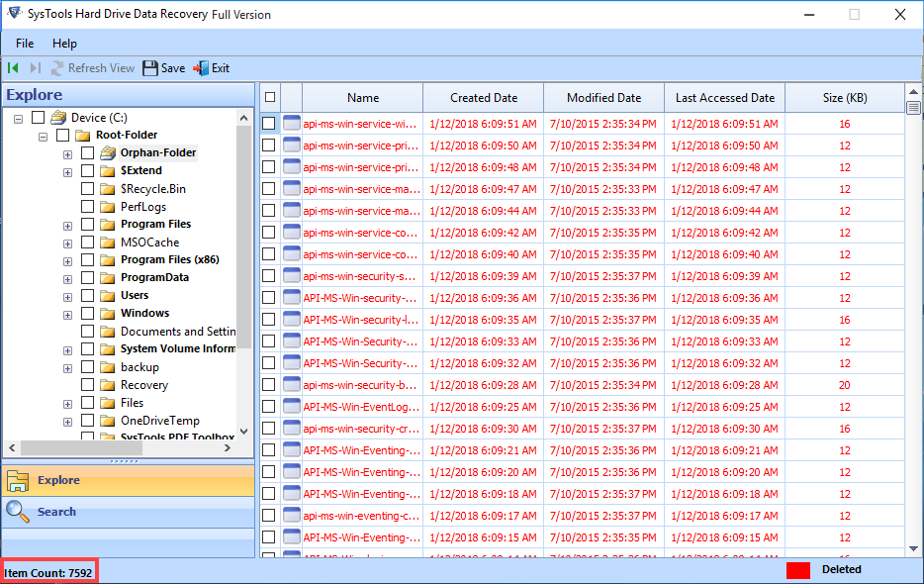Check the Program Files (x86) checkbox

coord(87,259)
